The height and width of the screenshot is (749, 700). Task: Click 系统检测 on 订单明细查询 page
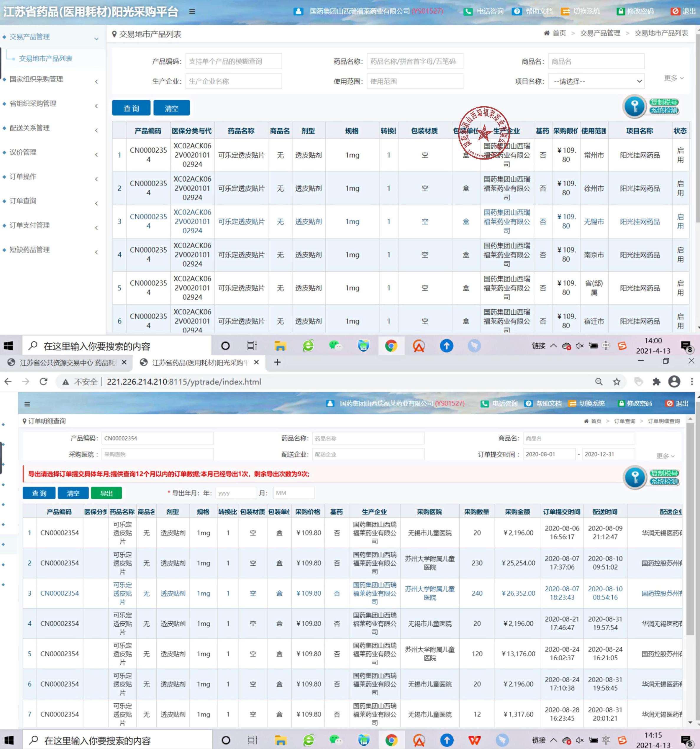pyautogui.click(x=664, y=482)
